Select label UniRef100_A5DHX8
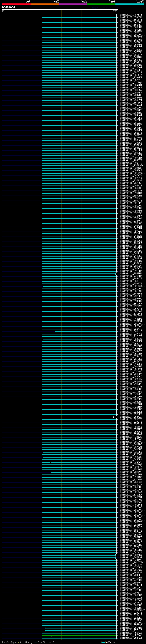Image resolution: width=146 pixels, height=644 pixels. click(131, 633)
